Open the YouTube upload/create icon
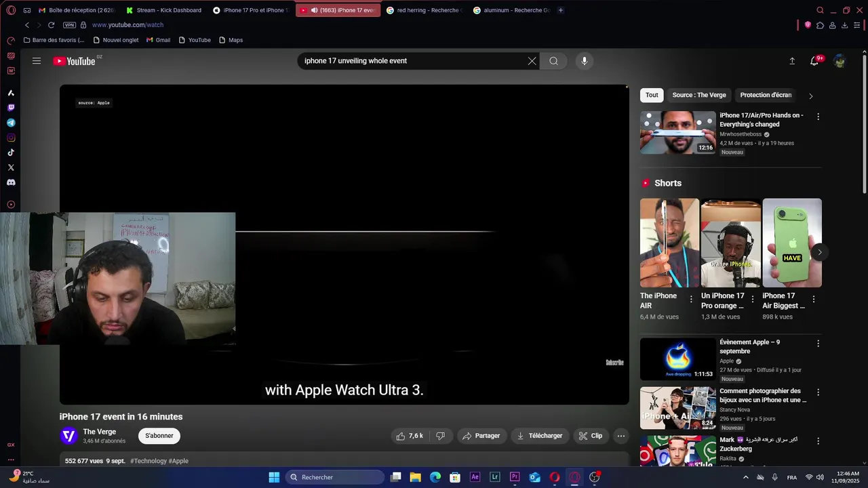 792,61
